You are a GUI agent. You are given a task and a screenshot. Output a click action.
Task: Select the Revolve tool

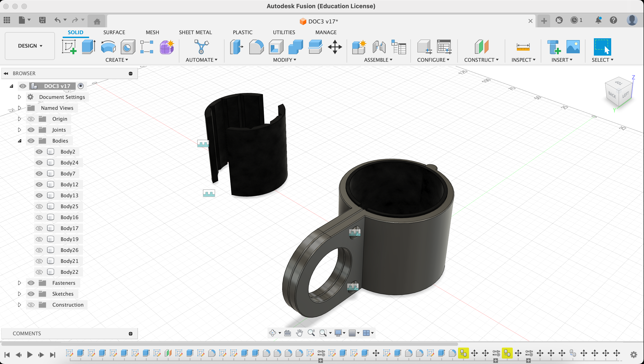click(x=108, y=47)
